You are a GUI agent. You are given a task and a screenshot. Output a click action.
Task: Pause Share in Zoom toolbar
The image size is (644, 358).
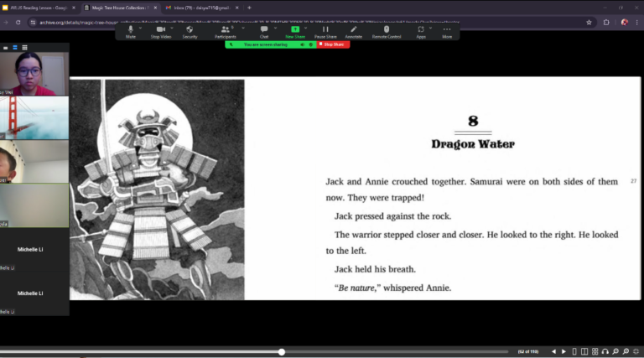[x=325, y=32]
